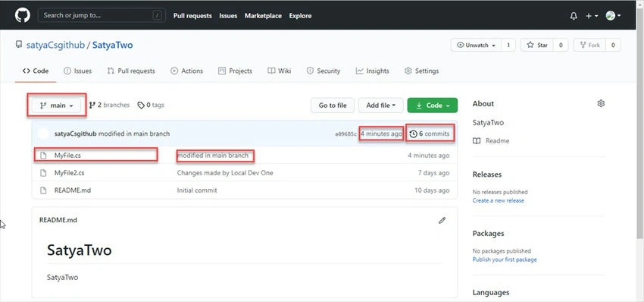The height and width of the screenshot is (302, 644).
Task: Open the 'Initial commit' message
Action: (197, 190)
